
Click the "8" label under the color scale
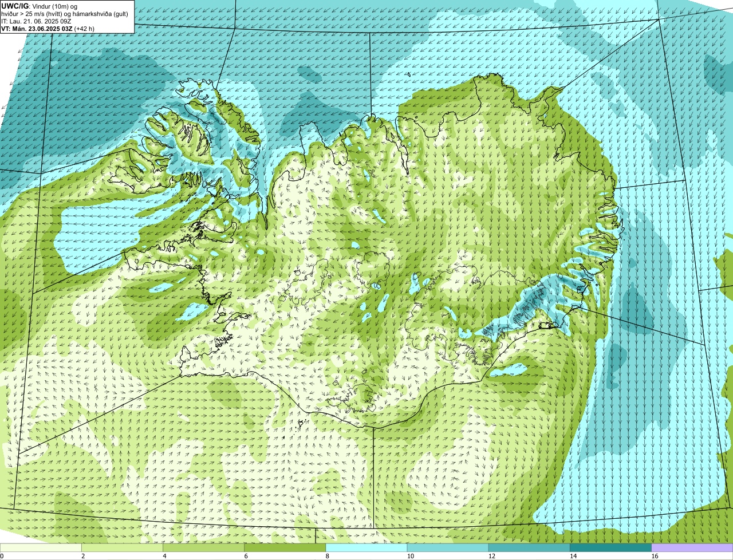(328, 556)
